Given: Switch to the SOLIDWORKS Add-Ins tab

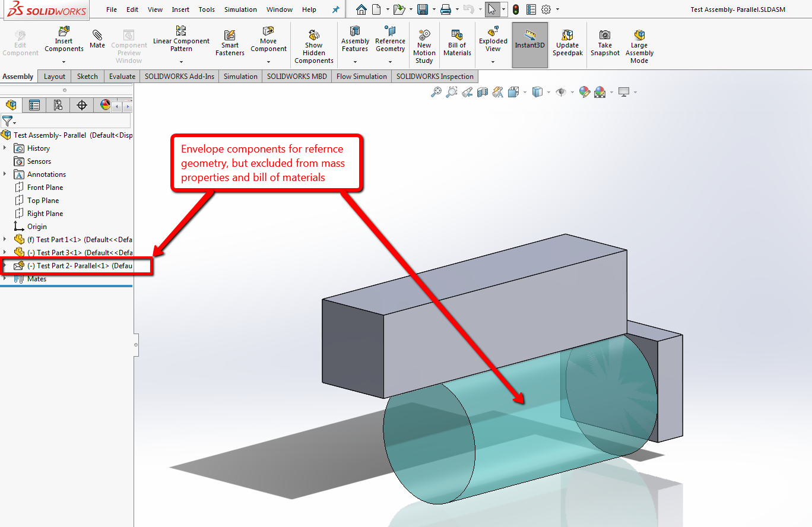Looking at the screenshot, I should 179,77.
